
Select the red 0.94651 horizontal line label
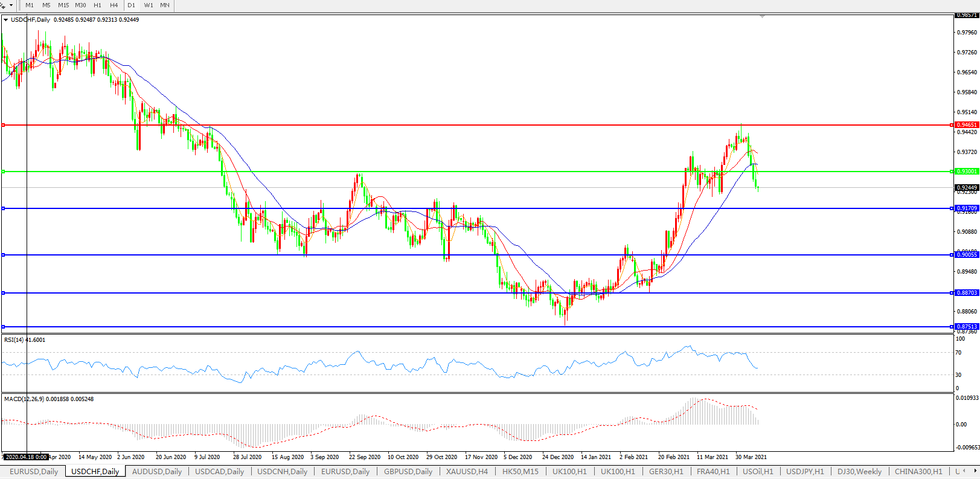[967, 125]
